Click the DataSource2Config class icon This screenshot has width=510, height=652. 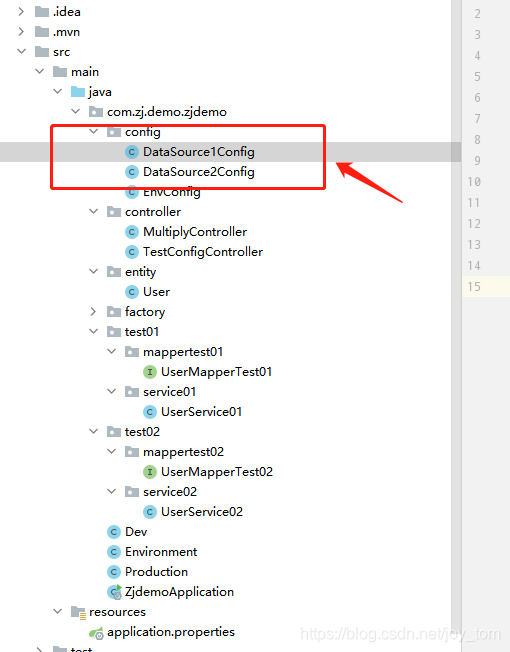click(x=132, y=172)
